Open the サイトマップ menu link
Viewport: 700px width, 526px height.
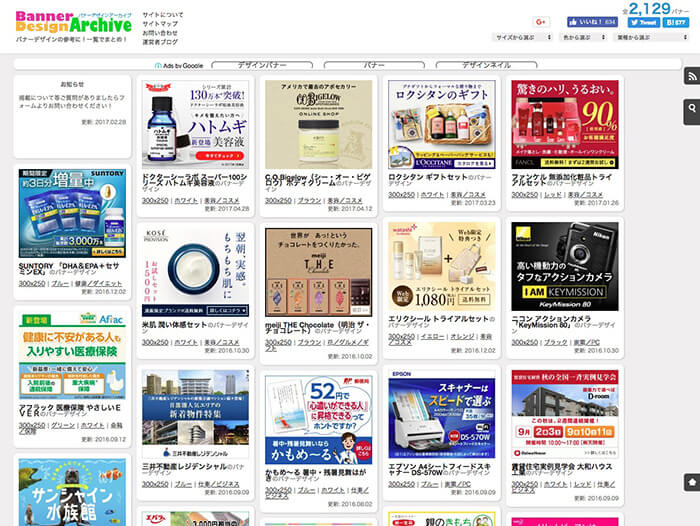[x=160, y=24]
